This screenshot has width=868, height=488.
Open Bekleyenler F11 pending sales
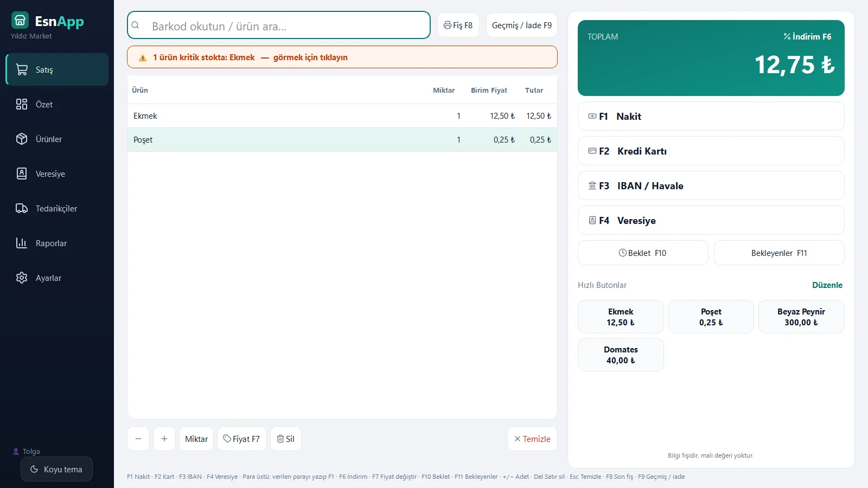pyautogui.click(x=779, y=253)
